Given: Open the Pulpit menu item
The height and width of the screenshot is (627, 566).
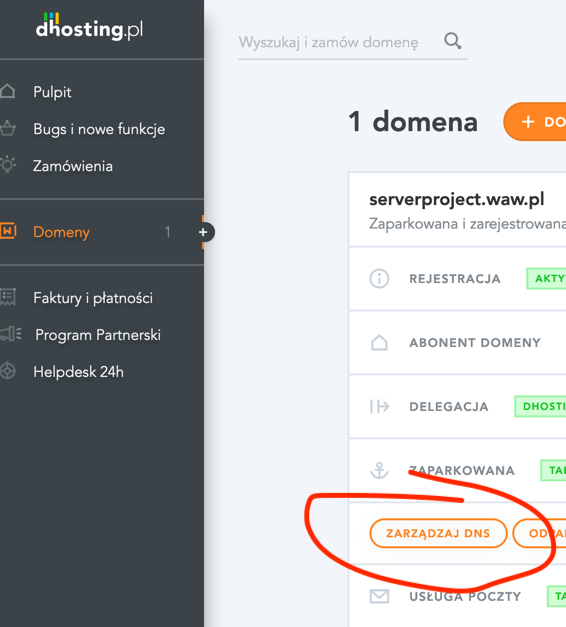Looking at the screenshot, I should pyautogui.click(x=52, y=92).
